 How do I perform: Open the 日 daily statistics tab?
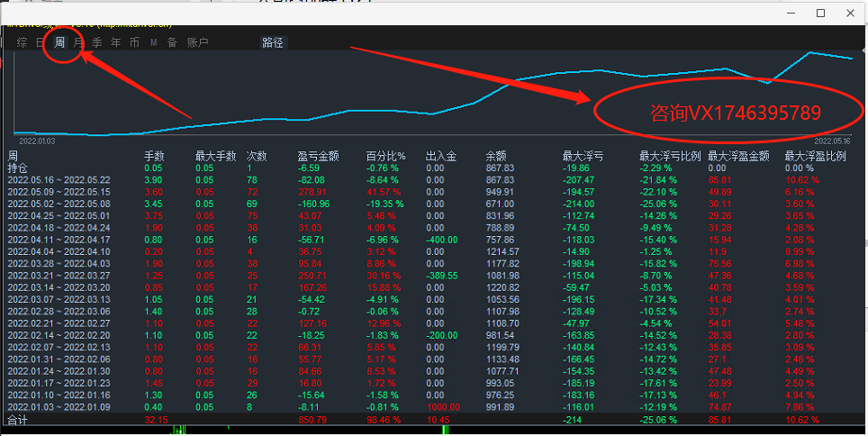click(x=40, y=42)
